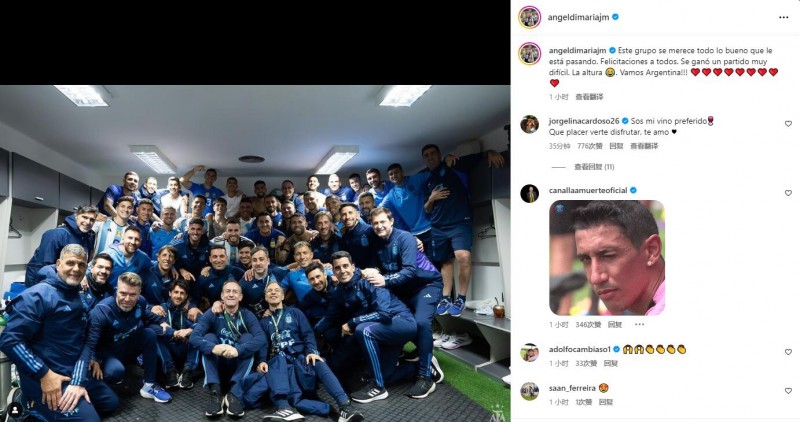Click the tagged people icon on photo

click(x=16, y=409)
